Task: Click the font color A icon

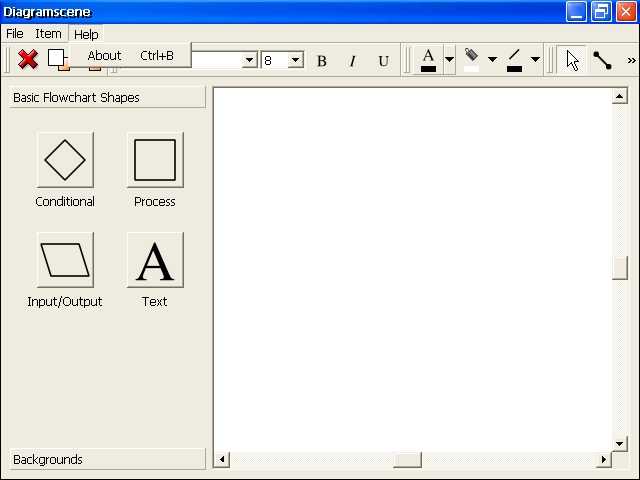Action: (428, 60)
